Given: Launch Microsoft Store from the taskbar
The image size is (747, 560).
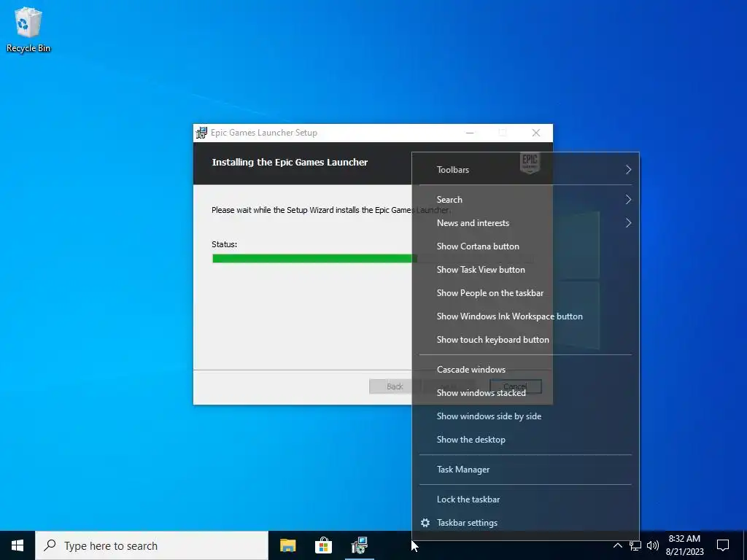Looking at the screenshot, I should 323,545.
